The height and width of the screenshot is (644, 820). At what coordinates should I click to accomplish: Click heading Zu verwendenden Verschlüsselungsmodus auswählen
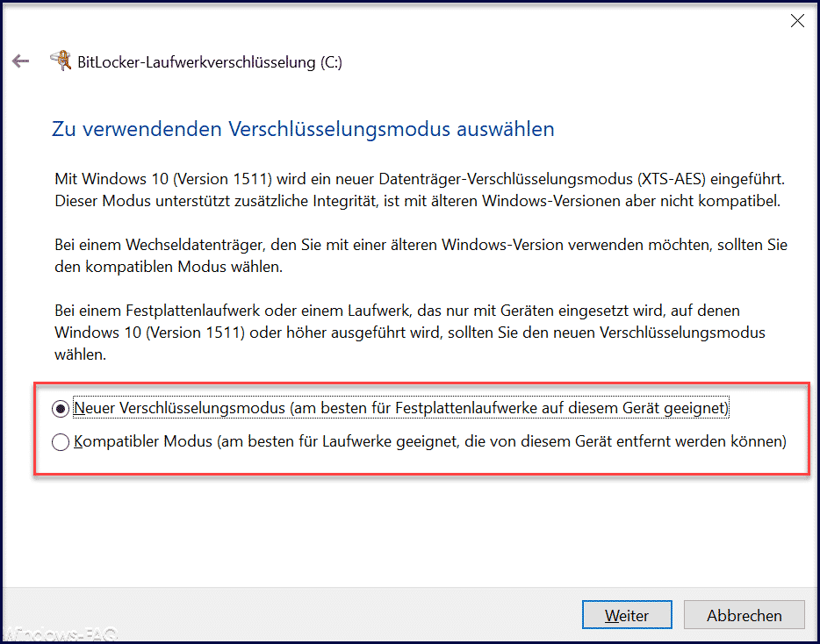(x=303, y=129)
